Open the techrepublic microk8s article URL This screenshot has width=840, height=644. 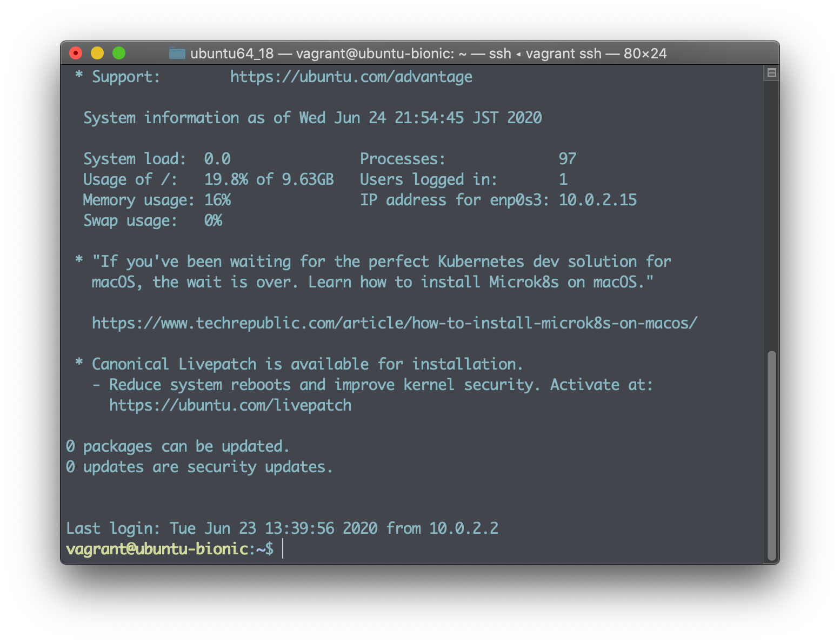coord(395,323)
